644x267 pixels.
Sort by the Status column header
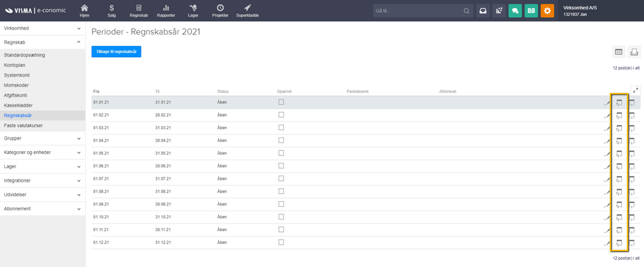coord(223,92)
